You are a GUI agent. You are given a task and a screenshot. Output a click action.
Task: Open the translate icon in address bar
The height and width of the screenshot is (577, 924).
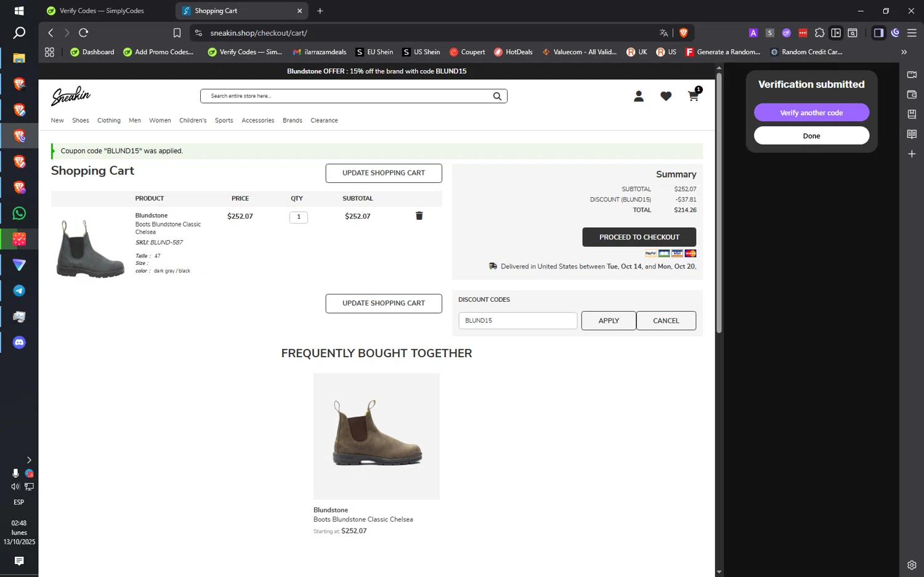click(x=663, y=33)
